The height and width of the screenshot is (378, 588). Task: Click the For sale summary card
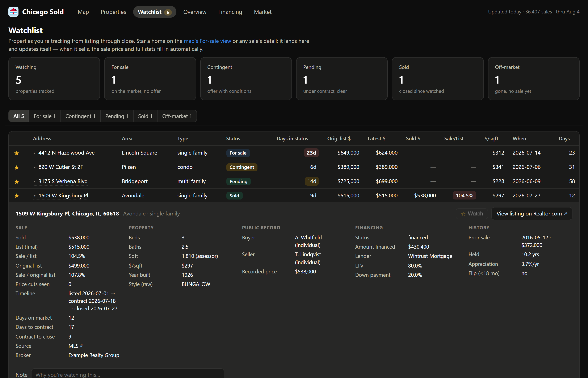tap(150, 79)
